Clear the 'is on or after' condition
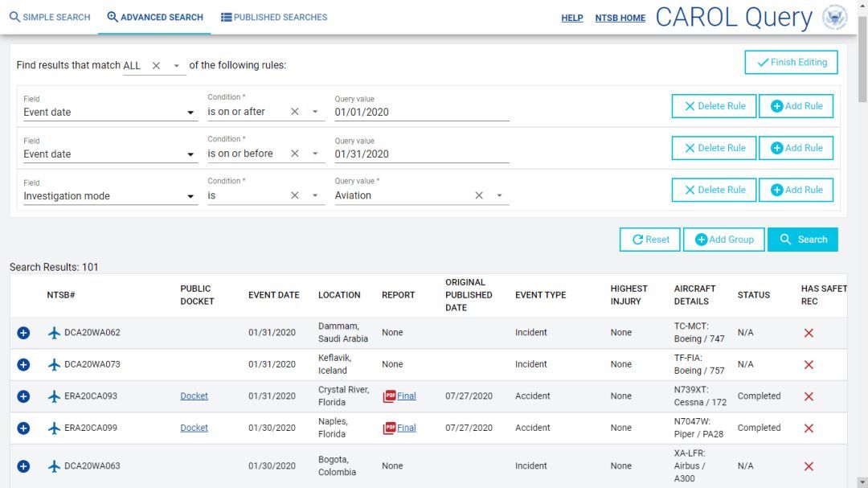The image size is (868, 488). 295,112
